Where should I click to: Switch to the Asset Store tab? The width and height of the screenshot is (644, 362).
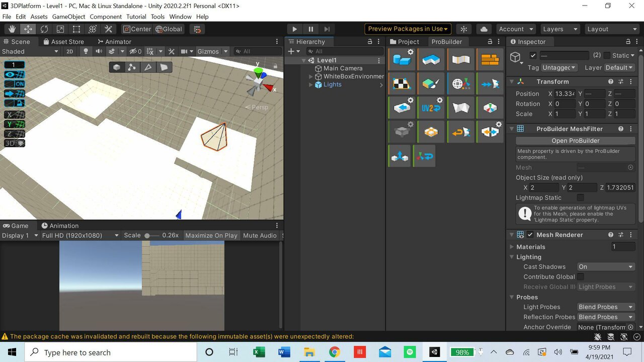(63, 42)
